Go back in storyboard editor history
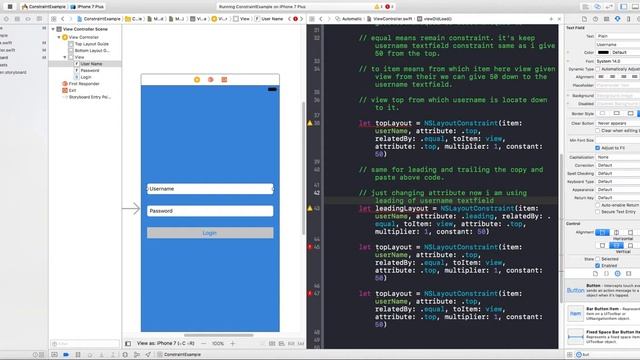 (x=62, y=19)
